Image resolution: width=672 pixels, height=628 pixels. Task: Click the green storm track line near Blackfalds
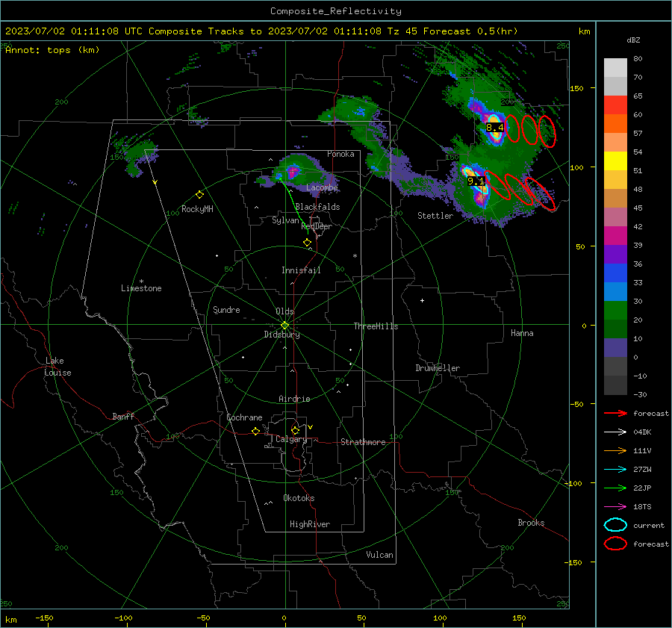[x=294, y=206]
